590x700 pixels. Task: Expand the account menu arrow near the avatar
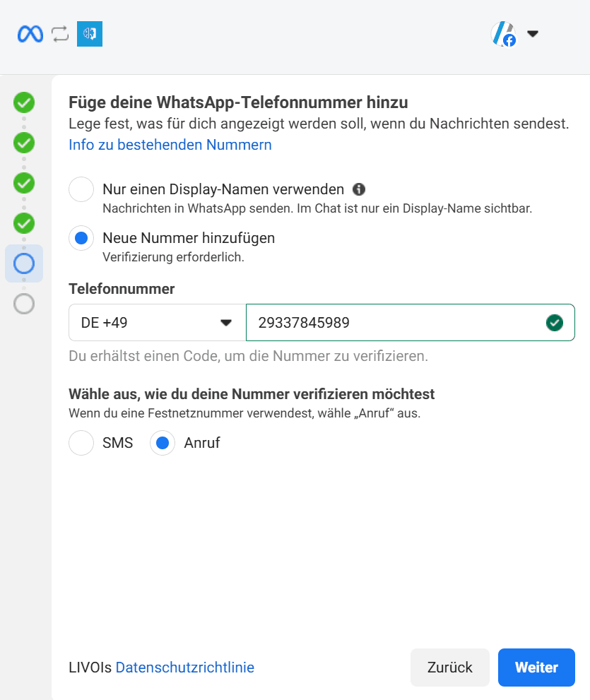[x=533, y=33]
